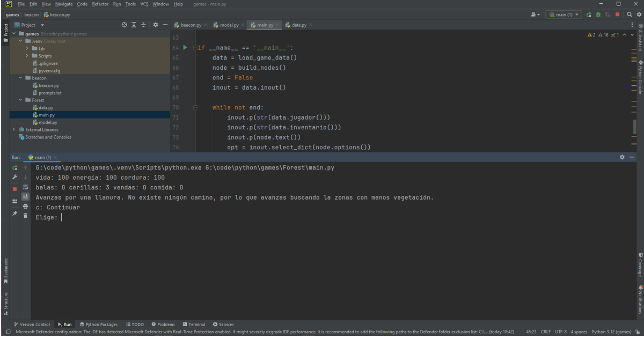
Task: Open the File menu
Action: (x=21, y=4)
